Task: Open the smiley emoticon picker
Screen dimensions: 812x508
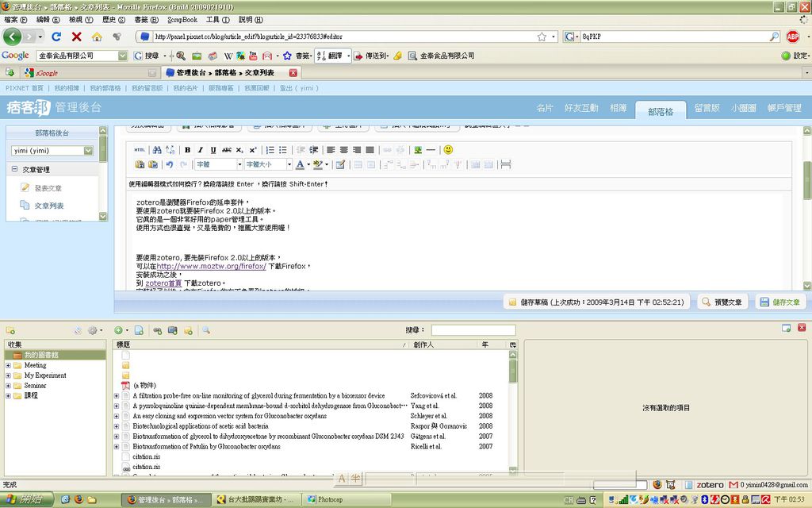Action: point(449,150)
